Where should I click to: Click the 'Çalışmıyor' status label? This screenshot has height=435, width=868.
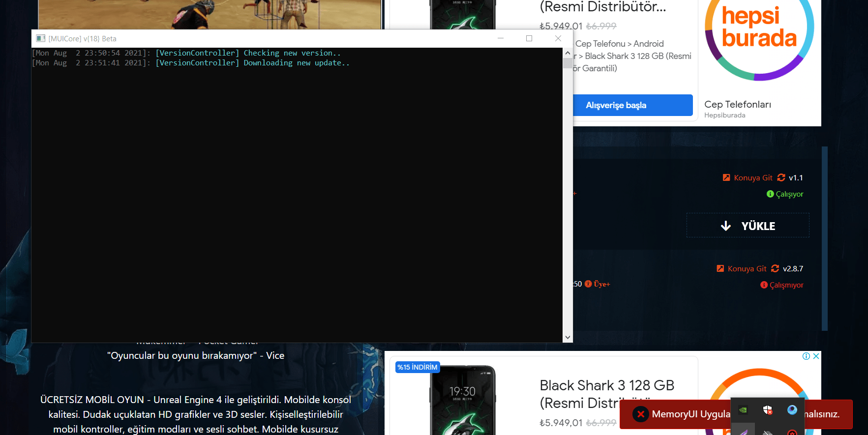coord(786,285)
